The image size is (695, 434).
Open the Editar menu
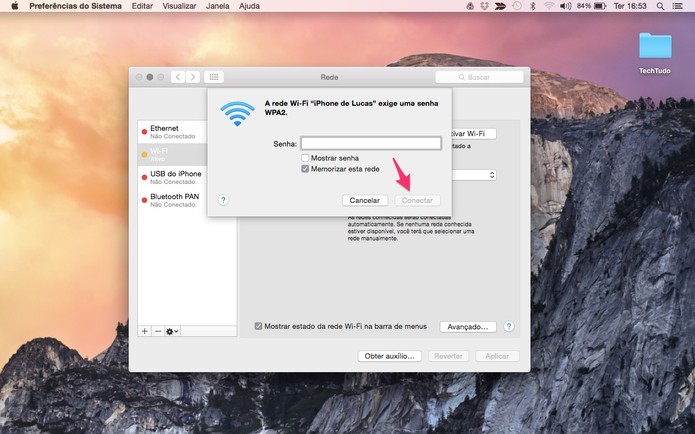tap(142, 6)
